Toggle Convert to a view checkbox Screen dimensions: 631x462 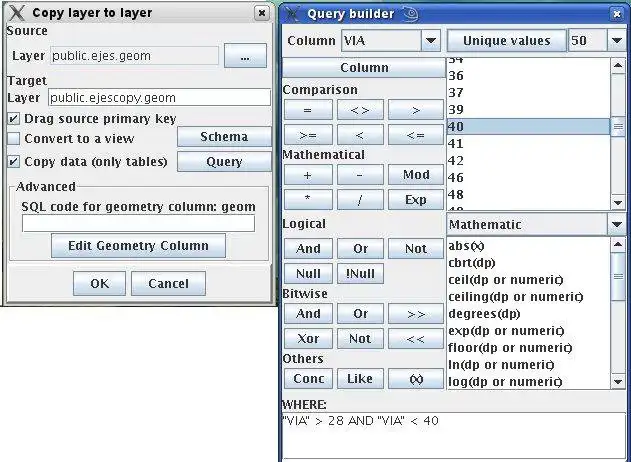(14, 138)
